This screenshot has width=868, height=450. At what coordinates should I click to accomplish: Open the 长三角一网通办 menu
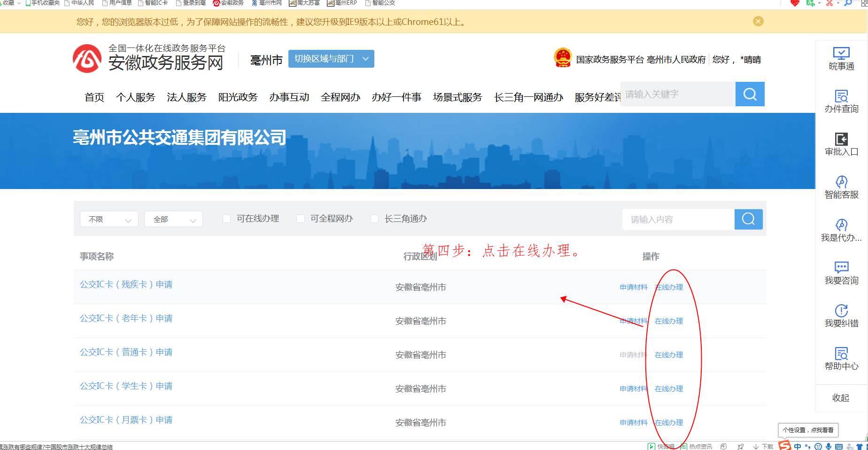point(528,97)
